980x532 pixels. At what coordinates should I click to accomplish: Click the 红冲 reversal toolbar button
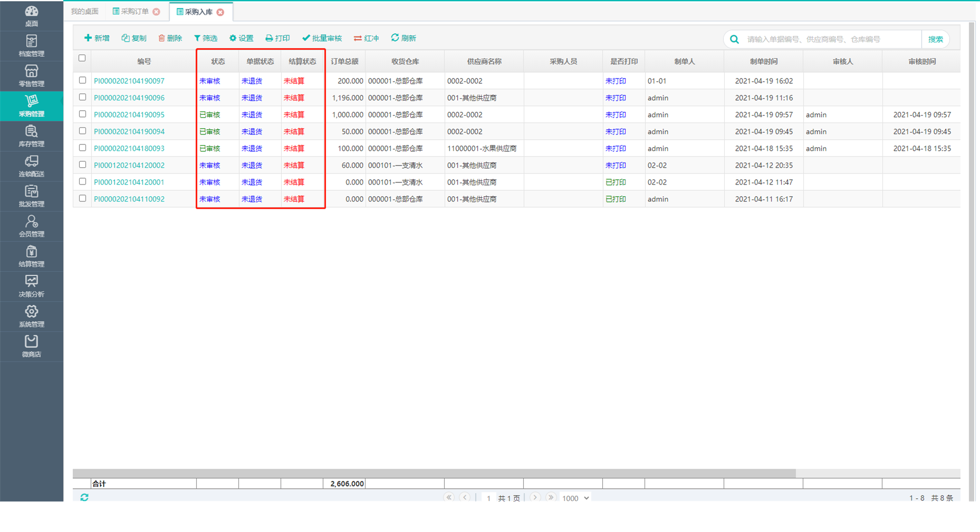click(367, 38)
